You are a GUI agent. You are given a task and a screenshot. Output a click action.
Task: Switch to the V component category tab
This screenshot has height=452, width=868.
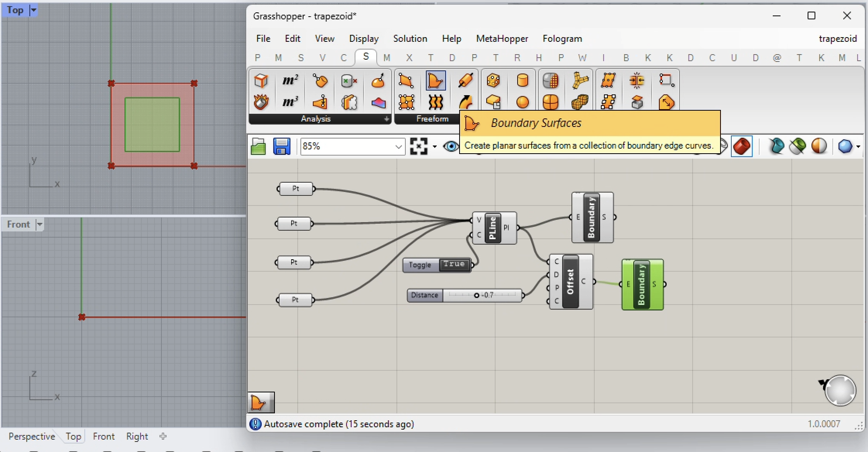(322, 58)
